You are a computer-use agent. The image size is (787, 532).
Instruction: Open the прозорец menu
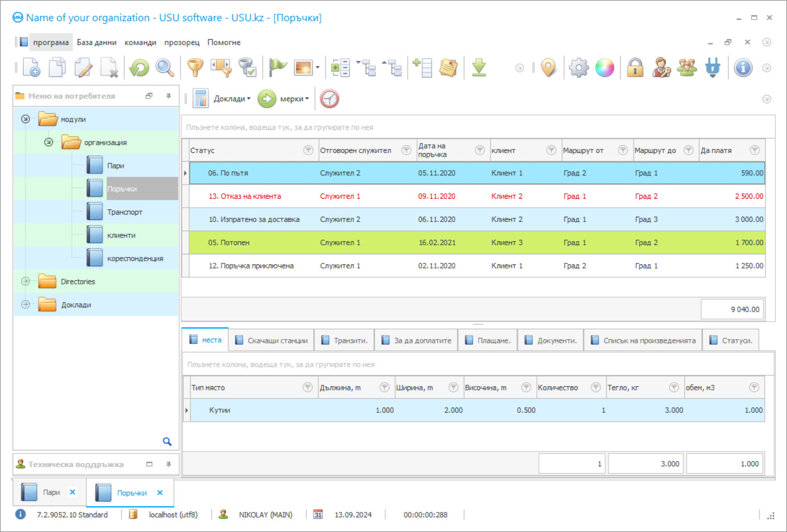pos(182,42)
